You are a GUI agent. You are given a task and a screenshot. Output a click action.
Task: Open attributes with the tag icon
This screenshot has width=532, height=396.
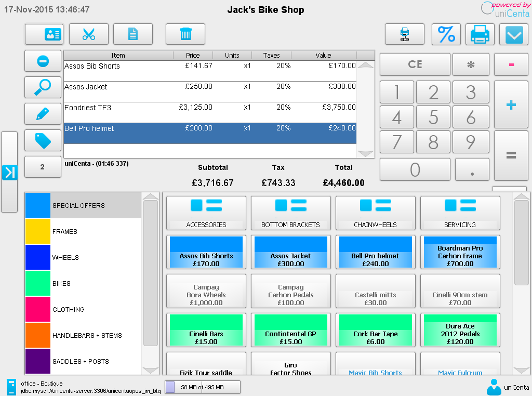[43, 140]
